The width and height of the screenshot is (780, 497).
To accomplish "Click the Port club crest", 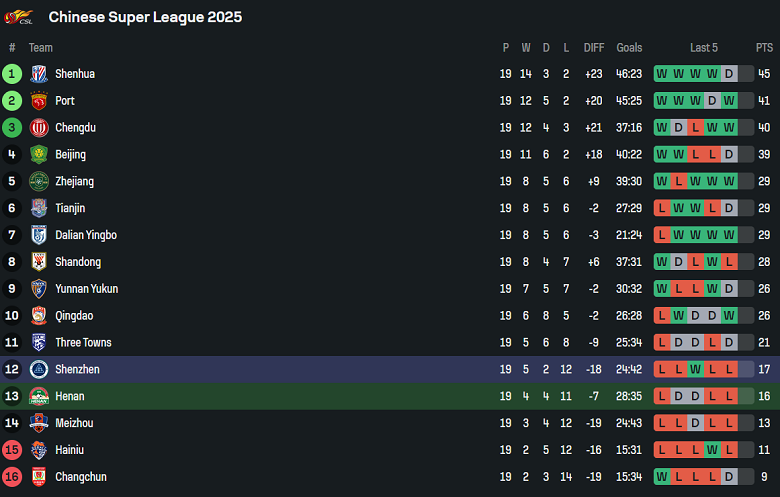I will tap(39, 101).
